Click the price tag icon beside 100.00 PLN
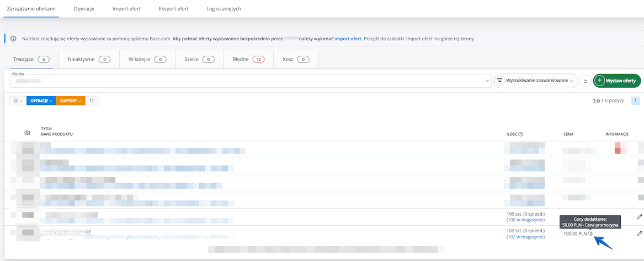644x261 pixels. point(590,234)
